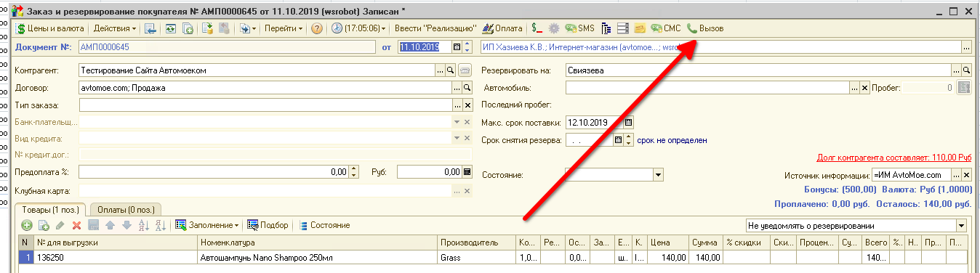Click the gray gear toolbar icon
The height and width of the screenshot is (273, 980).
[x=554, y=28]
